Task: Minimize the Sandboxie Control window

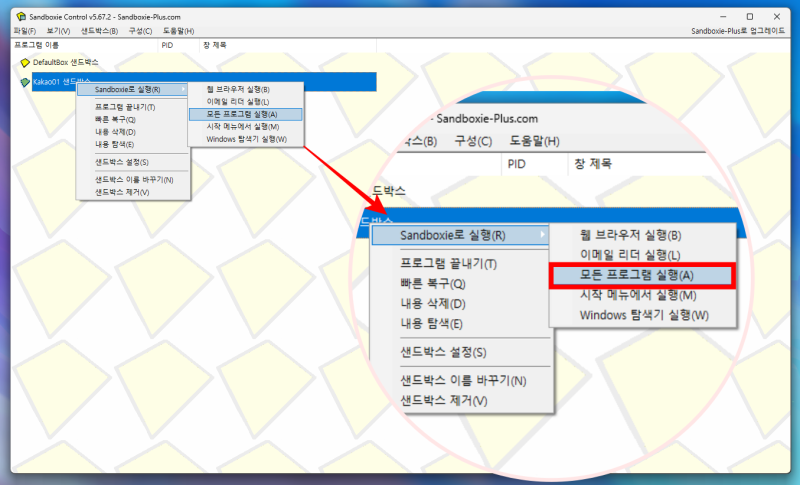Action: (723, 17)
